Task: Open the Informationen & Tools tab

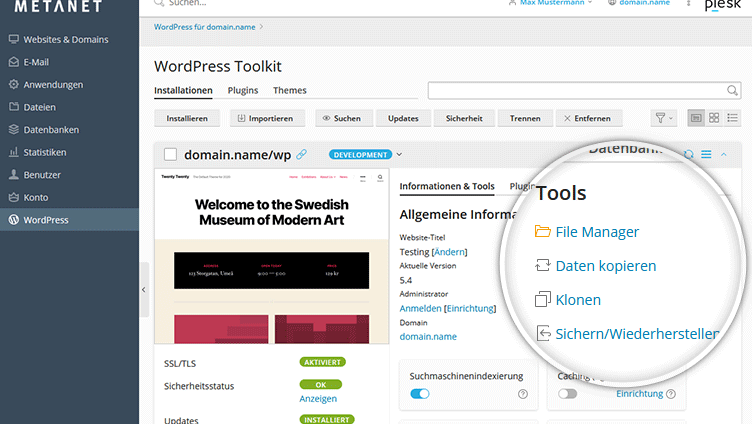Action: tap(447, 187)
